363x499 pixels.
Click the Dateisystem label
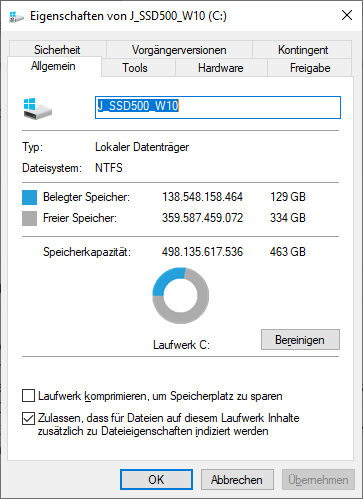click(52, 168)
